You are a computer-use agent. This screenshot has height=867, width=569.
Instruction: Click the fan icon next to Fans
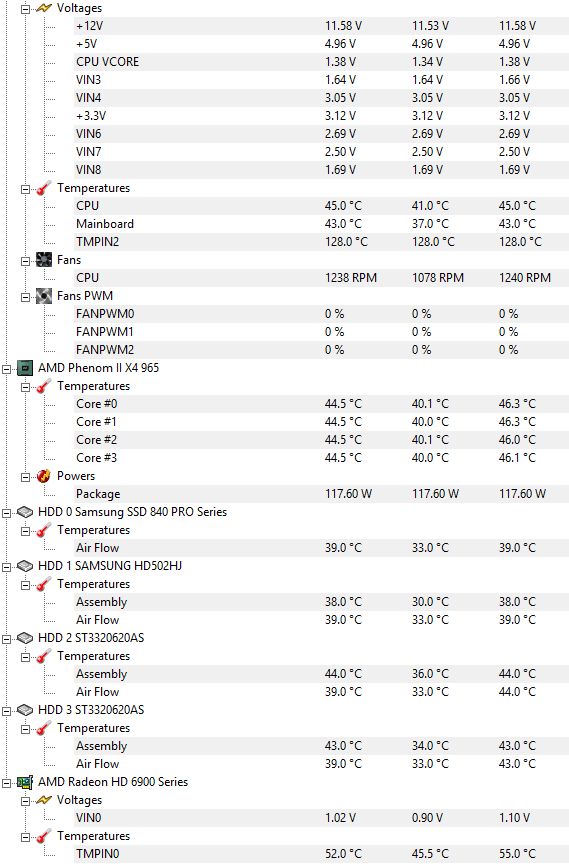pos(44,260)
